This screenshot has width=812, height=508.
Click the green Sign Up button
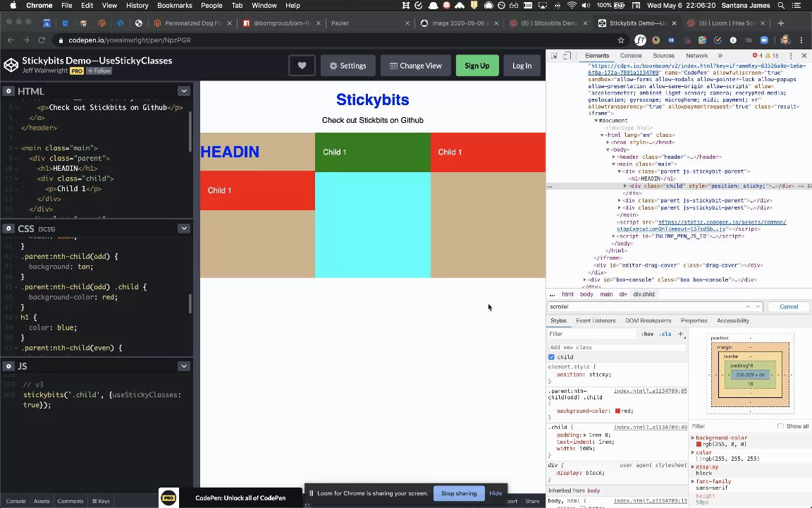click(477, 66)
